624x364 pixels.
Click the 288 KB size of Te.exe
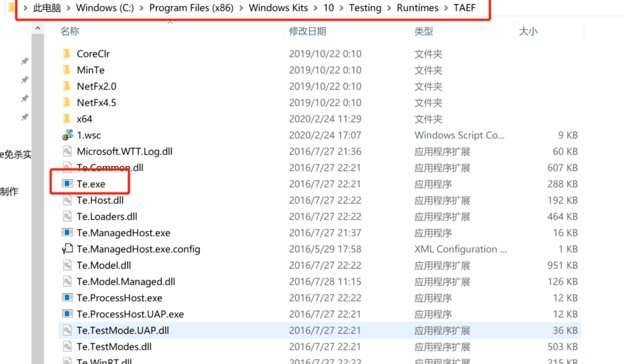tap(562, 184)
